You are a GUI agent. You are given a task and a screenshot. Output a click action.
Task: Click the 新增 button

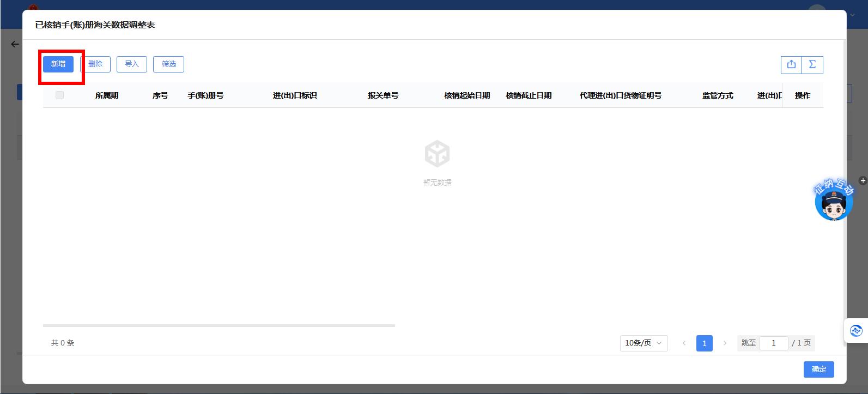pos(58,64)
